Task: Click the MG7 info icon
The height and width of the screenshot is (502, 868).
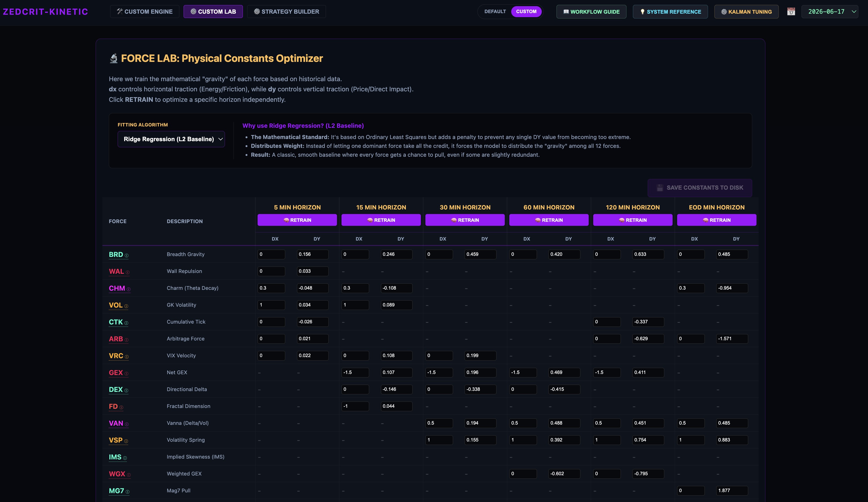Action: tap(127, 492)
